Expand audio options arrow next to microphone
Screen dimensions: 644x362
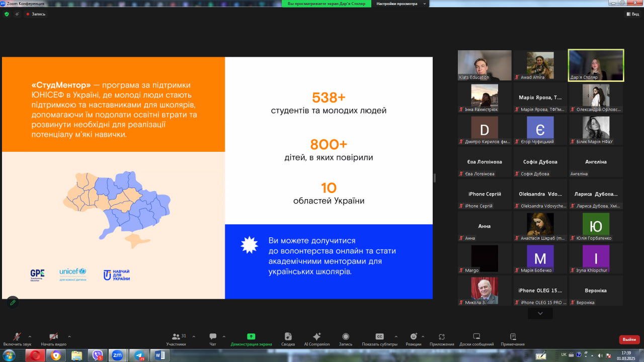(30, 336)
